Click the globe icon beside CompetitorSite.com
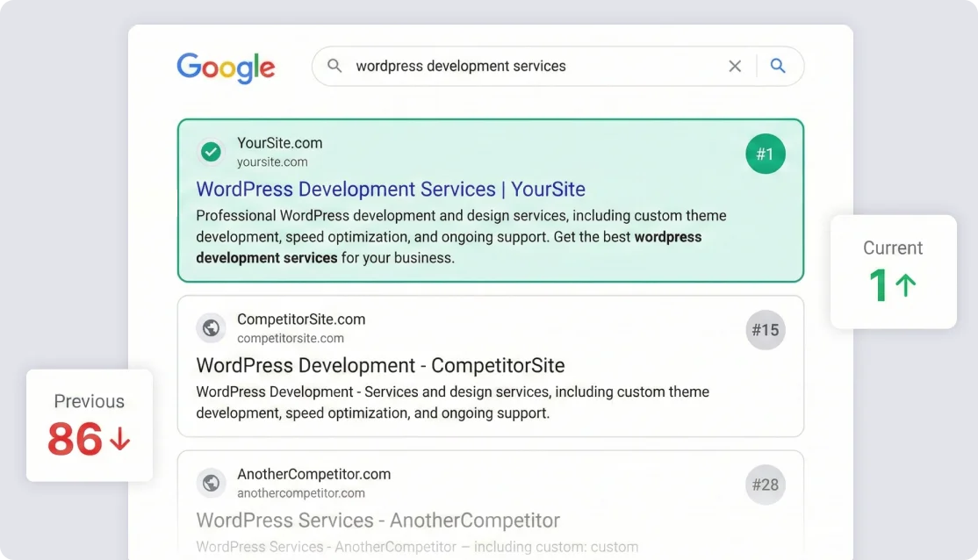978x560 pixels. (x=211, y=327)
